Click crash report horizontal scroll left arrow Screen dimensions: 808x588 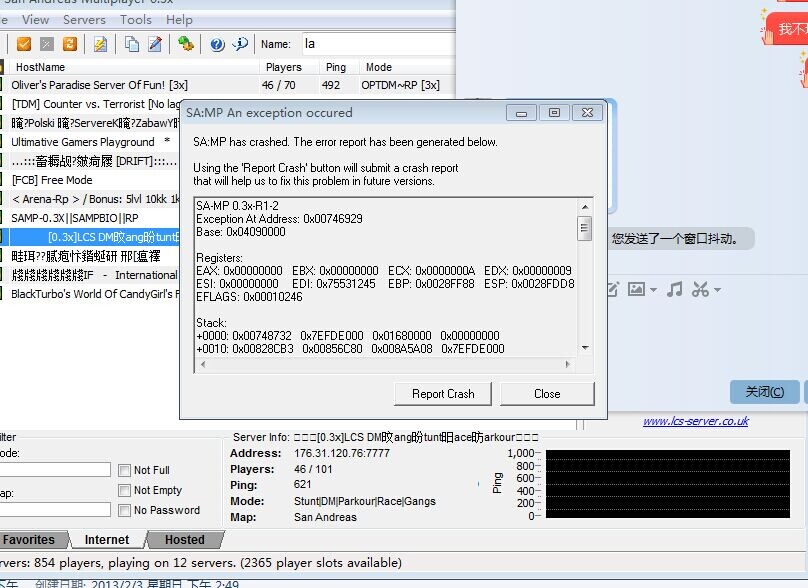pyautogui.click(x=203, y=364)
